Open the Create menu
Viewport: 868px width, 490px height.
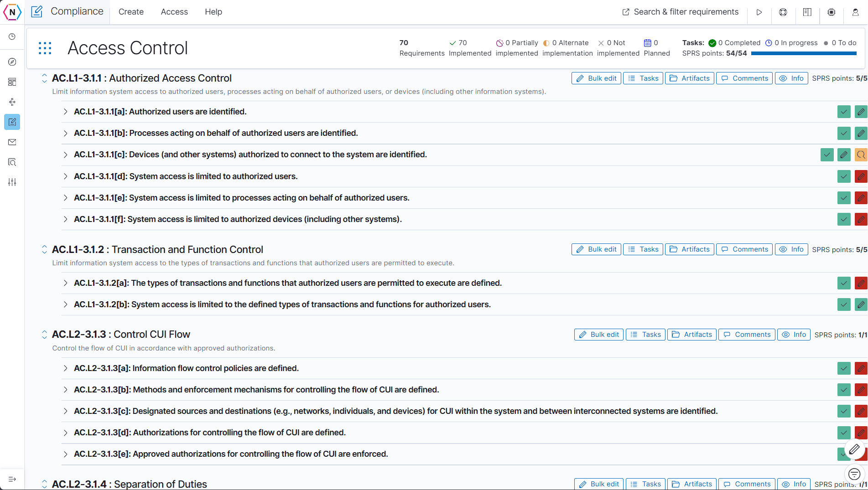point(131,12)
